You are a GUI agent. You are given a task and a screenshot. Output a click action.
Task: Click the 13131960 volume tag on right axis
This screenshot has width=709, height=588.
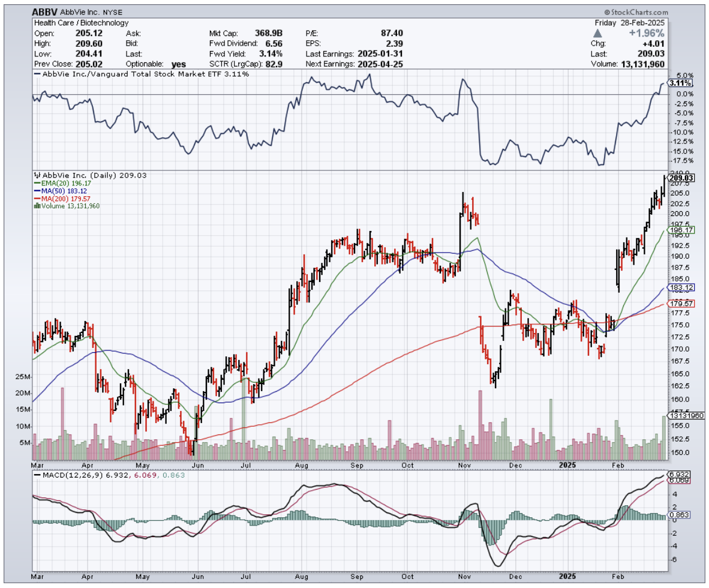(684, 416)
